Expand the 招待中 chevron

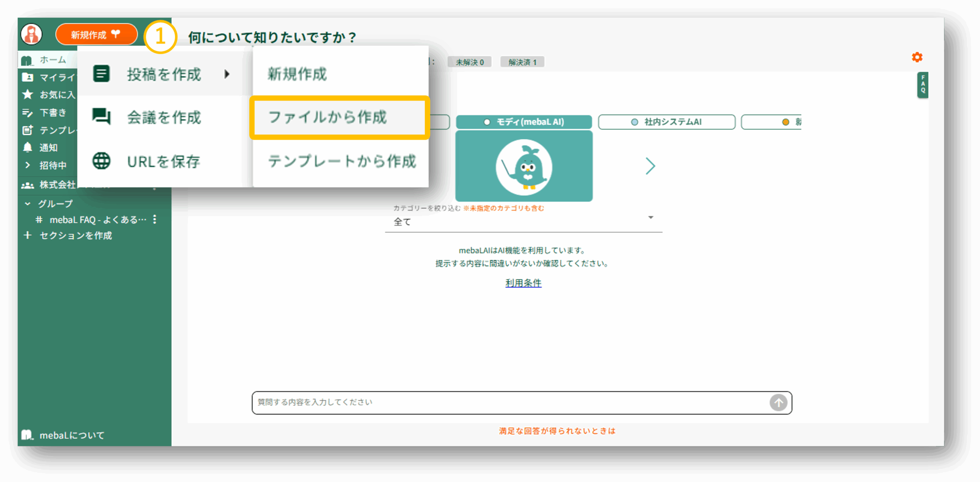(27, 165)
